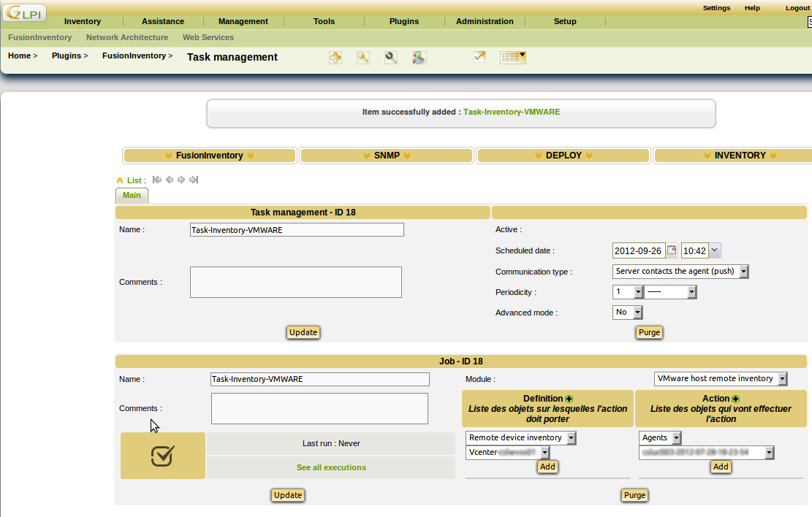The image size is (812, 517).
Task: Click the green and blue books bookmark icon
Action: coord(419,58)
